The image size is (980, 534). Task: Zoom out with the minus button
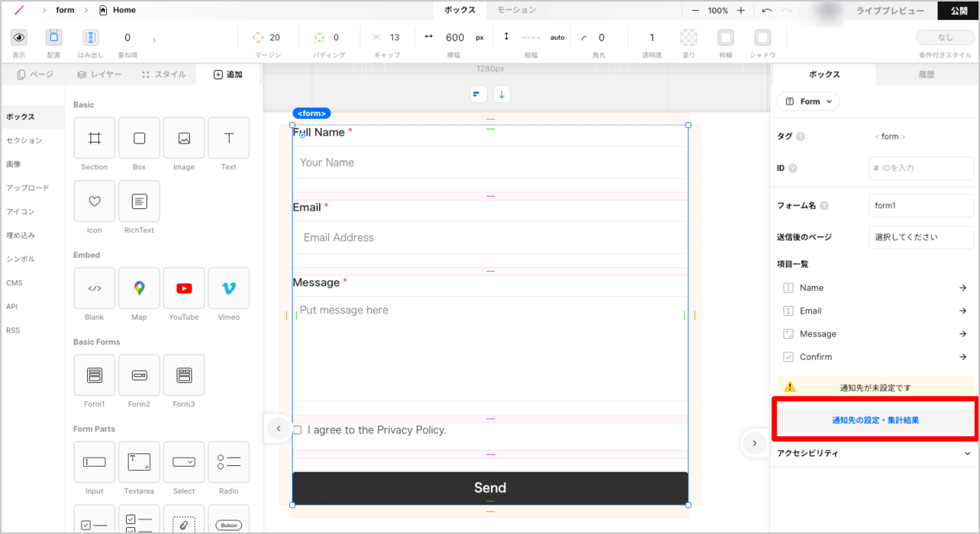695,11
